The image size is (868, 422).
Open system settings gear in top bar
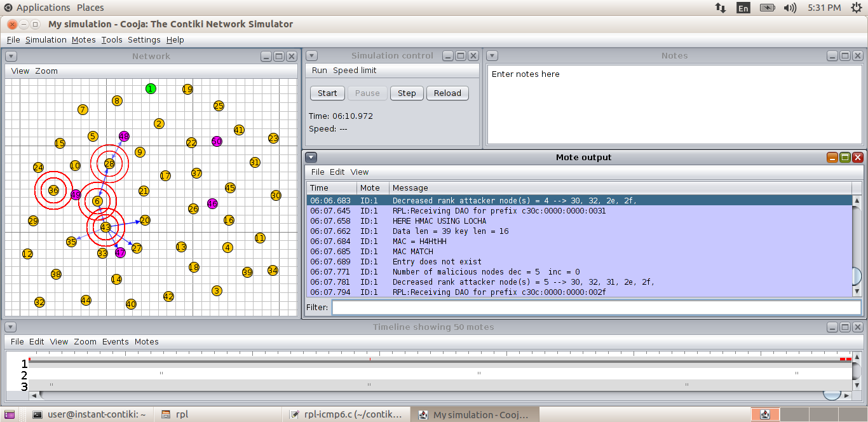[856, 8]
